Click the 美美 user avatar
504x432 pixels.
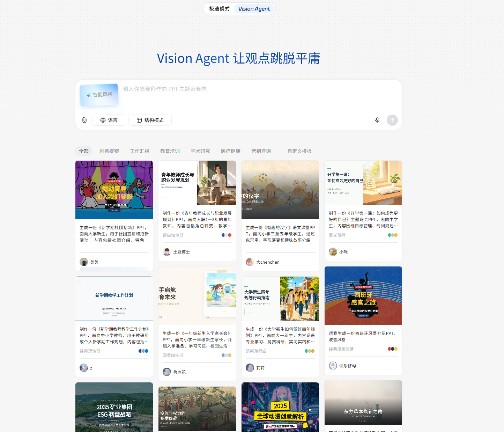pos(84,262)
